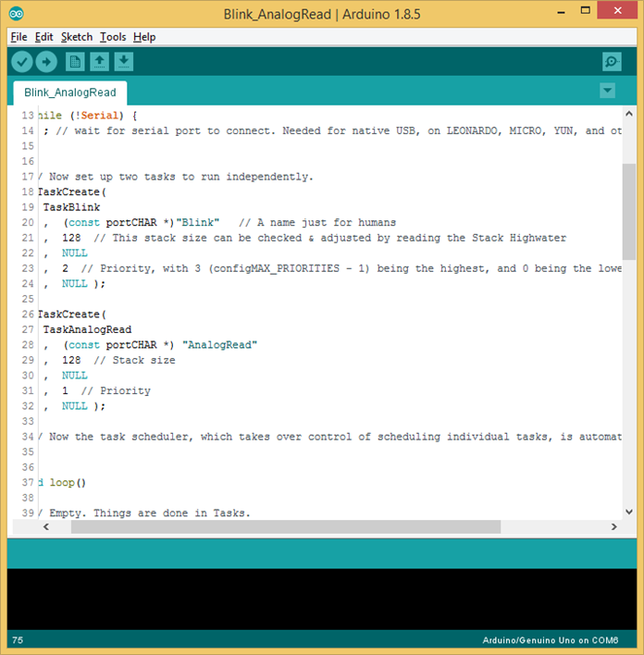Click the configMAX_PRIORITIES text on line 23
Viewport: 644px width, 655px height.
[x=277, y=268]
